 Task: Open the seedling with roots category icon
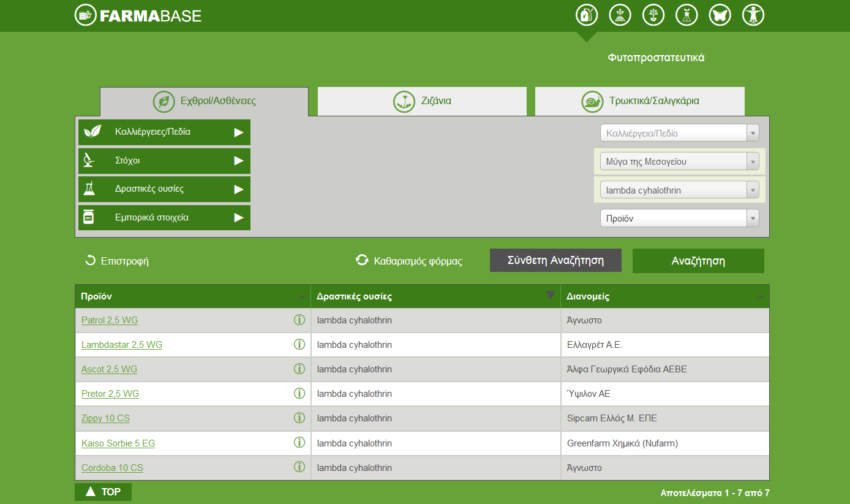pos(620,15)
